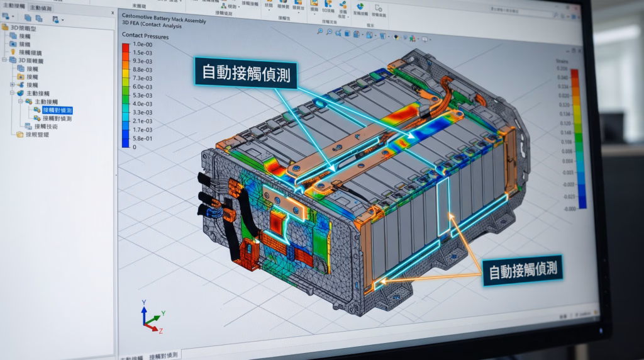
Task: Select the zoom-to-box tool in viewport toolbar
Action: pos(338,33)
